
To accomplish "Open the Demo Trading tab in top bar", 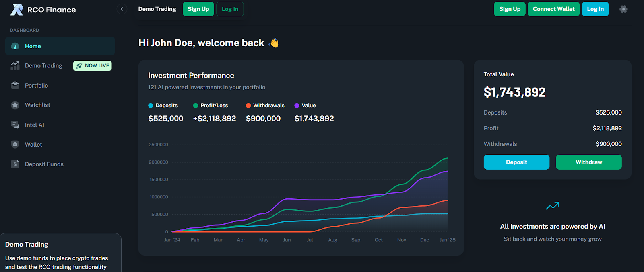I will click(157, 9).
